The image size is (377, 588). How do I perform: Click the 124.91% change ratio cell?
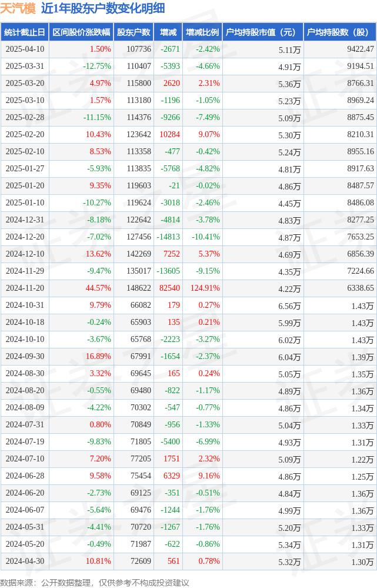[x=205, y=288]
